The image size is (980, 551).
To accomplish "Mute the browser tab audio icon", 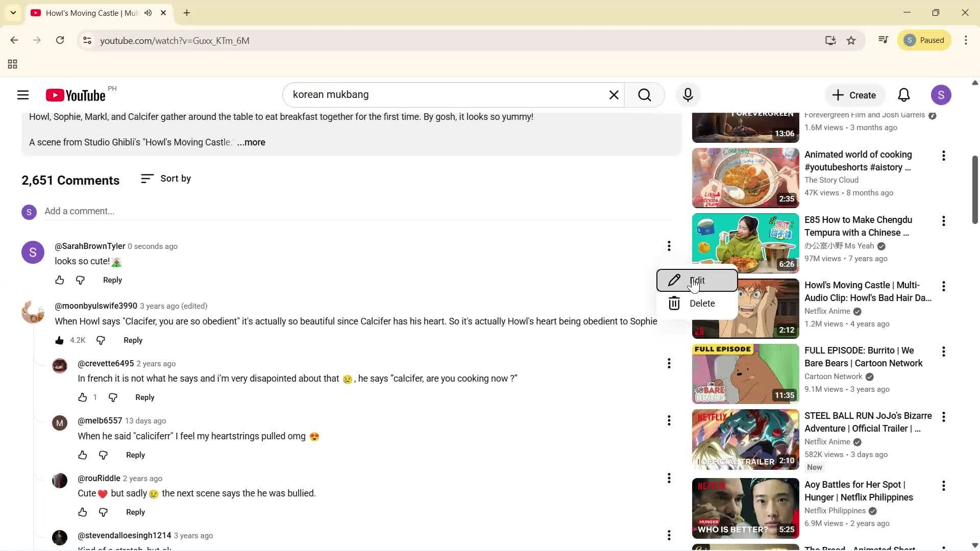I will (148, 13).
